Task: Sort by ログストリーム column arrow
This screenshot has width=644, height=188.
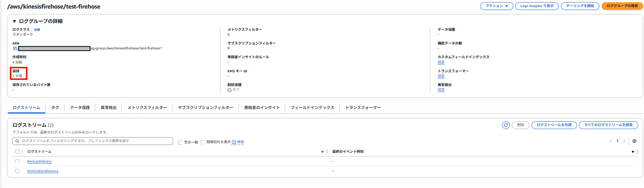Action: click(322, 152)
